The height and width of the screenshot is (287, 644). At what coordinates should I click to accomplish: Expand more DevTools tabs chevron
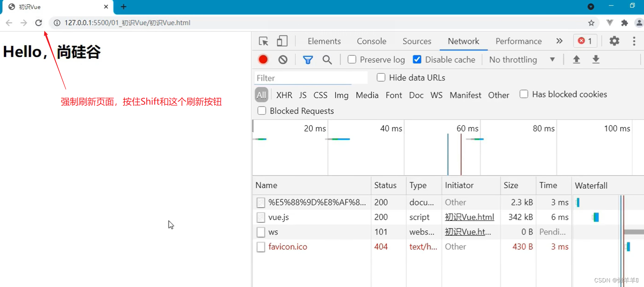click(559, 41)
